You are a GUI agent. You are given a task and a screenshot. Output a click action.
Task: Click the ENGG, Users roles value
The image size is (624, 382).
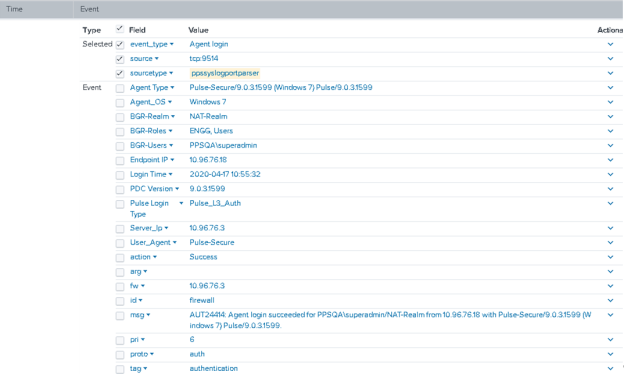tap(211, 131)
